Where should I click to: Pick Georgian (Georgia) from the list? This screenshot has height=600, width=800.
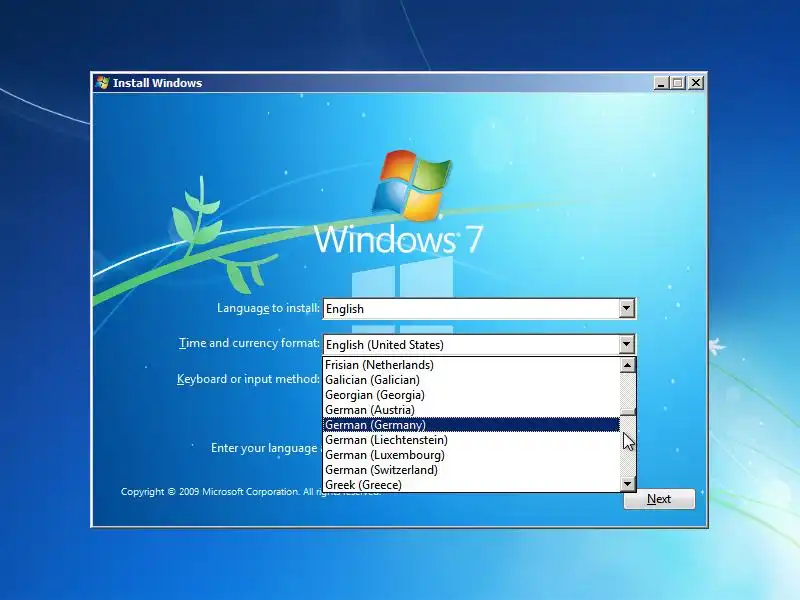[471, 395]
